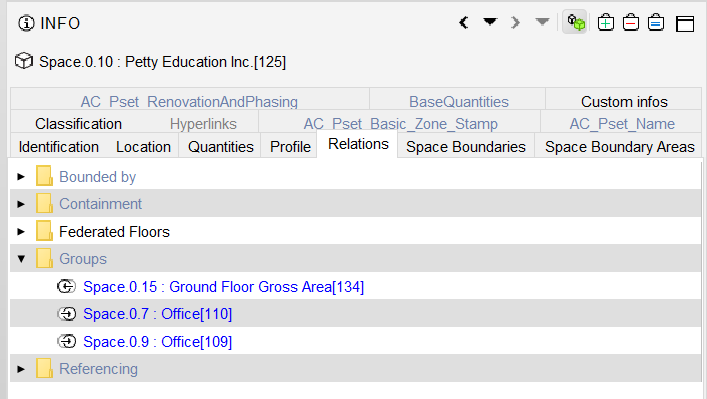Screen dimensions: 707x399
Task: Select Federated Floors tree row
Action: click(x=355, y=232)
